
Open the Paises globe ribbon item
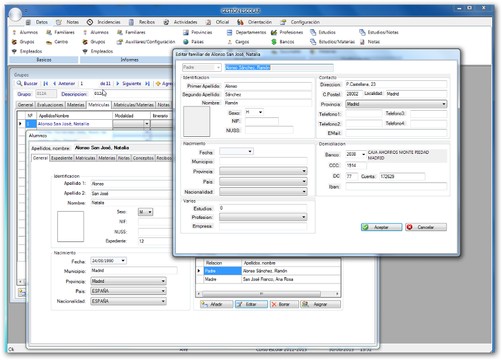(194, 42)
